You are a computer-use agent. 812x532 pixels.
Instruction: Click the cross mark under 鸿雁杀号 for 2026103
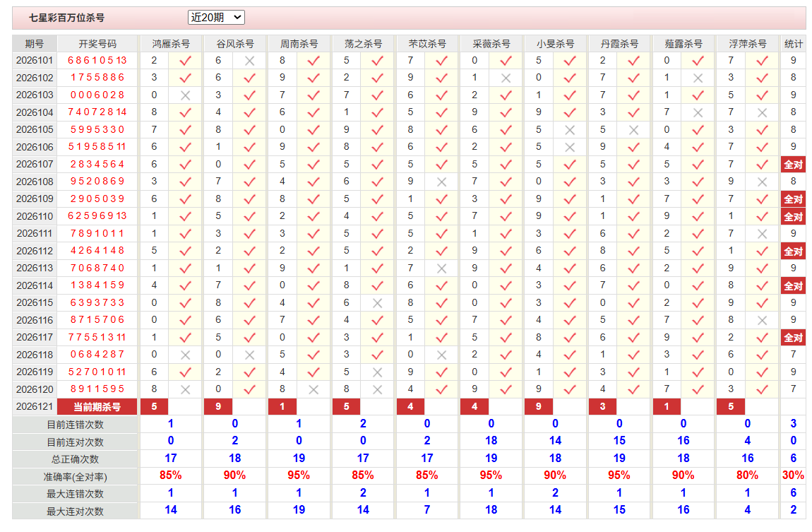186,95
